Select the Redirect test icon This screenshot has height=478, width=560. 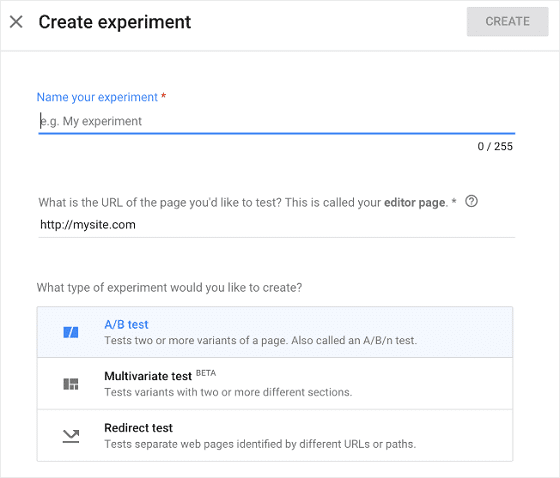(71, 436)
